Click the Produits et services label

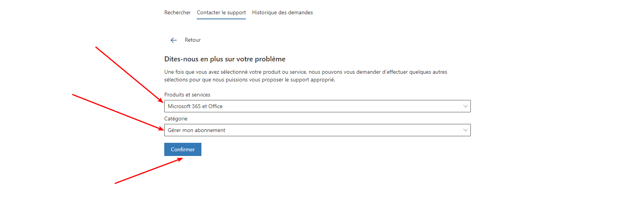(187, 95)
